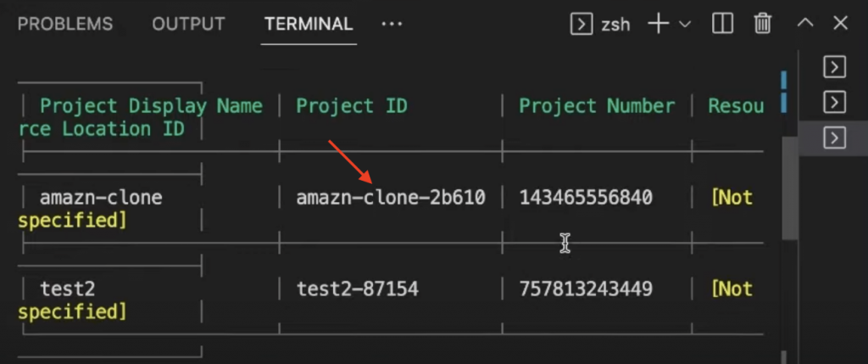Click the highlighted third terminal in side list
The width and height of the screenshot is (868, 364).
click(835, 137)
